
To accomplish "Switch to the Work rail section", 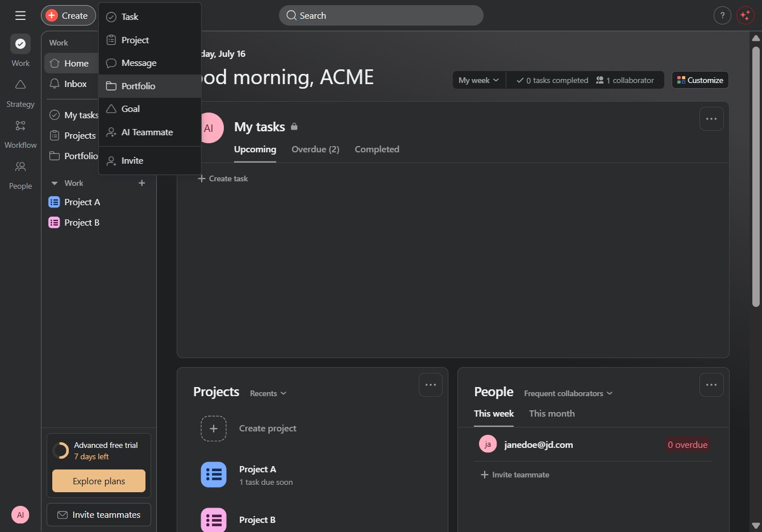I will [x=20, y=51].
